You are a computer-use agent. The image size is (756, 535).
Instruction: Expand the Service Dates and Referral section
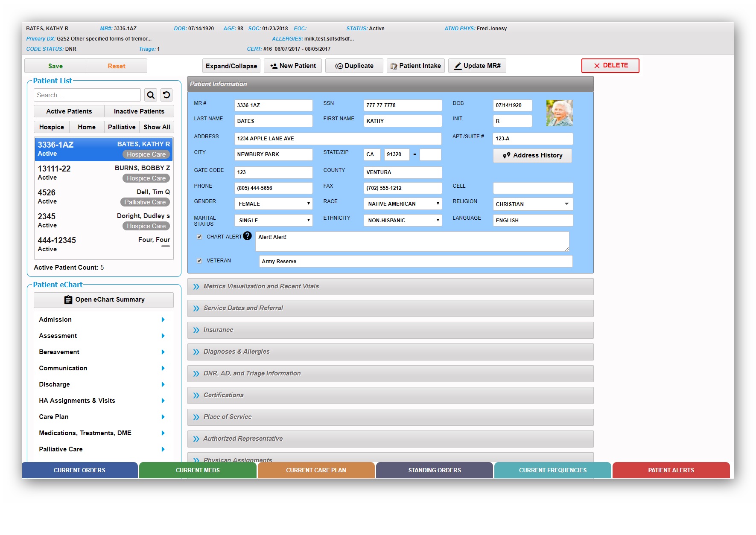[x=390, y=308]
